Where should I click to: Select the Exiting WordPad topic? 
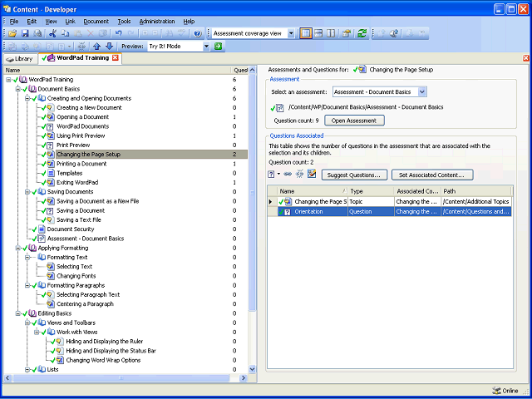click(77, 183)
